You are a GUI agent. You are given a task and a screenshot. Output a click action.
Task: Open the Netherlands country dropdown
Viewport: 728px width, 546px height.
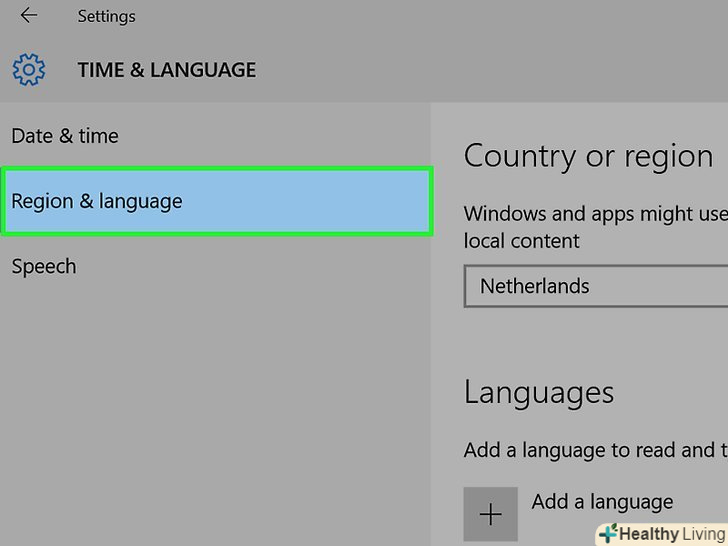(596, 286)
